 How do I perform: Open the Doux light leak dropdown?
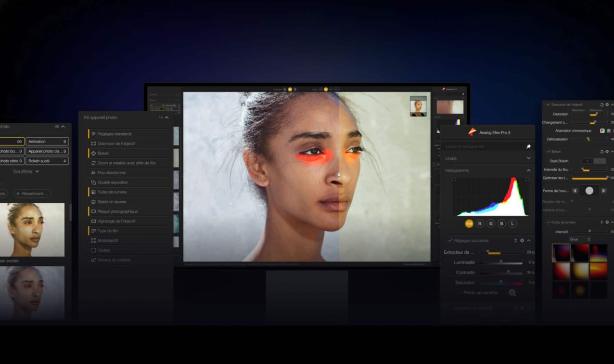[580, 239]
